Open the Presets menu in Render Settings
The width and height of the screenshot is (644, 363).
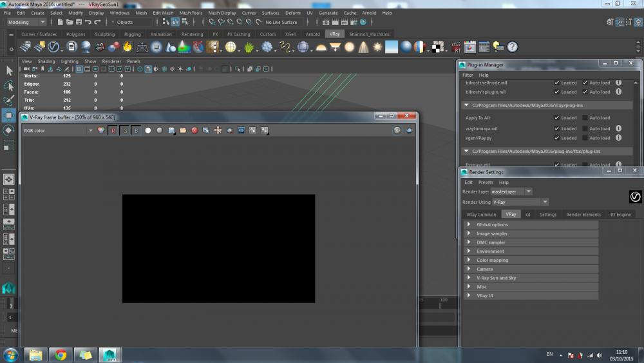(485, 182)
